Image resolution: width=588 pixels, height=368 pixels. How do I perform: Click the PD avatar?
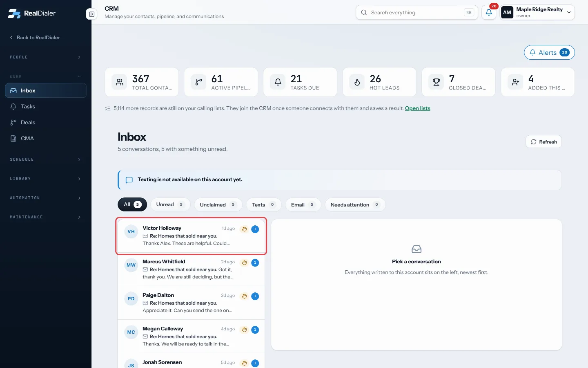(131, 298)
